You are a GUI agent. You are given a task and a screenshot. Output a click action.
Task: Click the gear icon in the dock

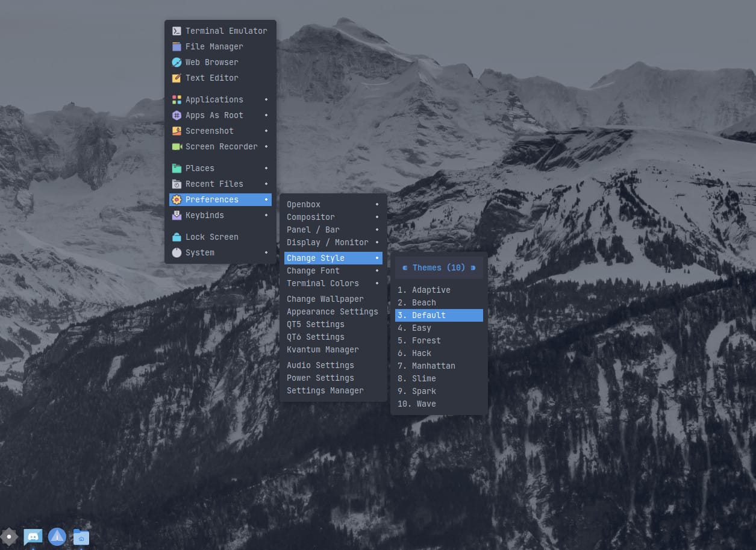9,536
